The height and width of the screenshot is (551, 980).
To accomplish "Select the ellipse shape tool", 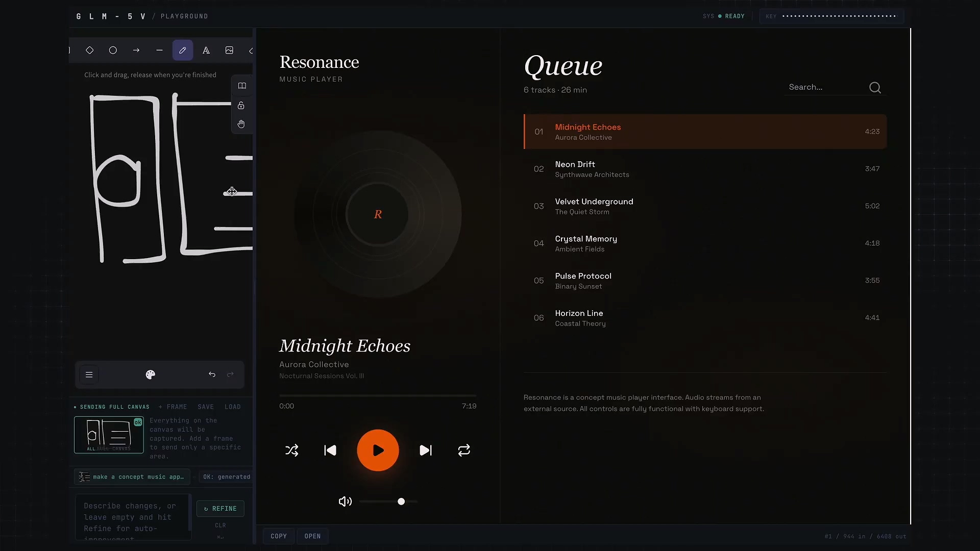I will (x=113, y=51).
